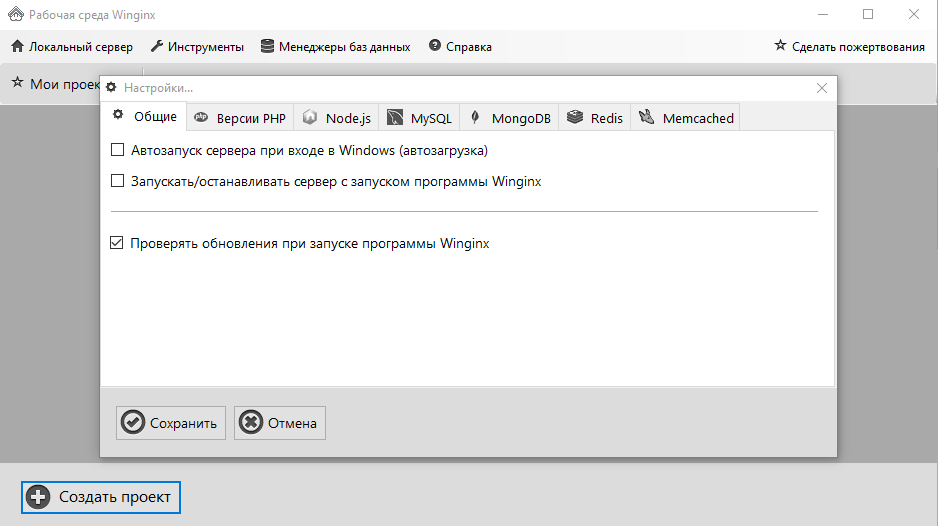Uncheck Проверять обновления при запуске
Screen dimensions: 938x526
(117, 243)
